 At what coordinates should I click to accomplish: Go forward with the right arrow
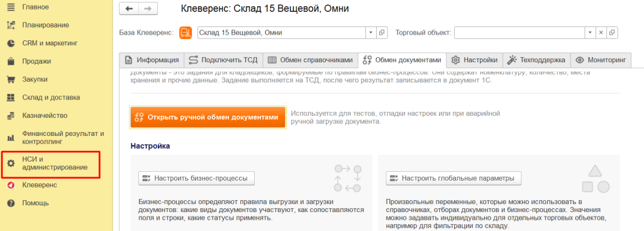148,9
